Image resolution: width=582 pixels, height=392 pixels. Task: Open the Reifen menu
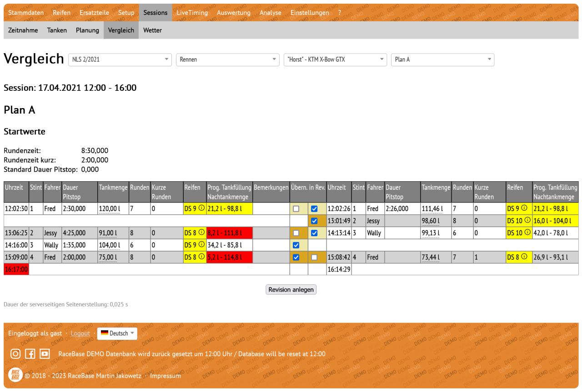[x=61, y=13]
